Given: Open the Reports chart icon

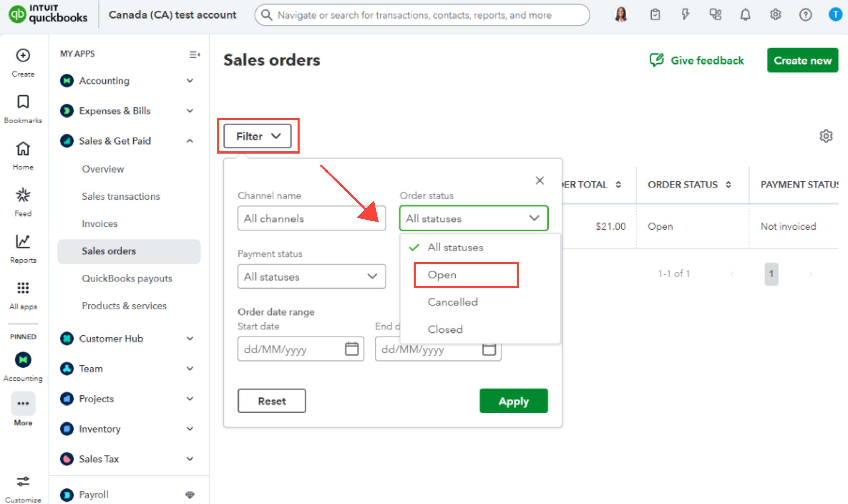Looking at the screenshot, I should (x=23, y=241).
